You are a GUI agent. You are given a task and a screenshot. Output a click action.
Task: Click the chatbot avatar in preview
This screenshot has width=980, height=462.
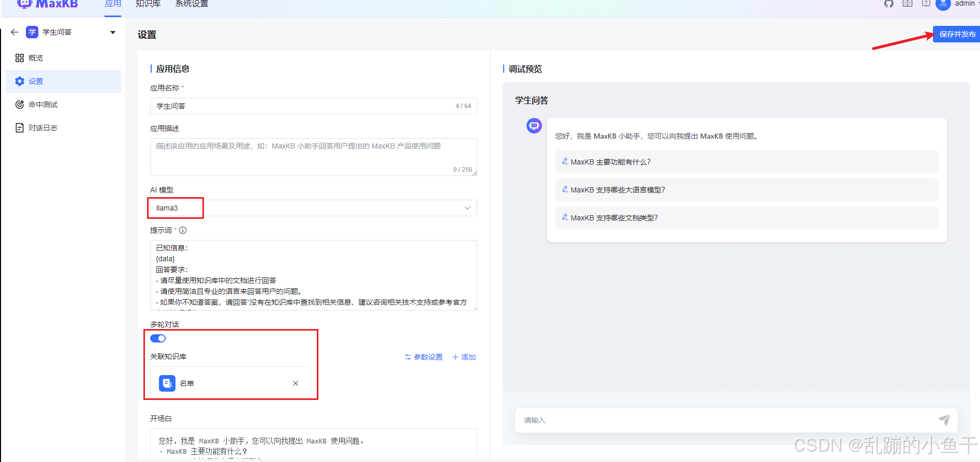[534, 126]
